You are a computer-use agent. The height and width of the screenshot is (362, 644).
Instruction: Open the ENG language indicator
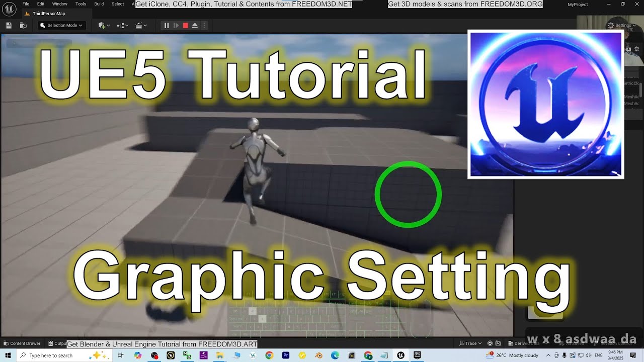point(599,355)
